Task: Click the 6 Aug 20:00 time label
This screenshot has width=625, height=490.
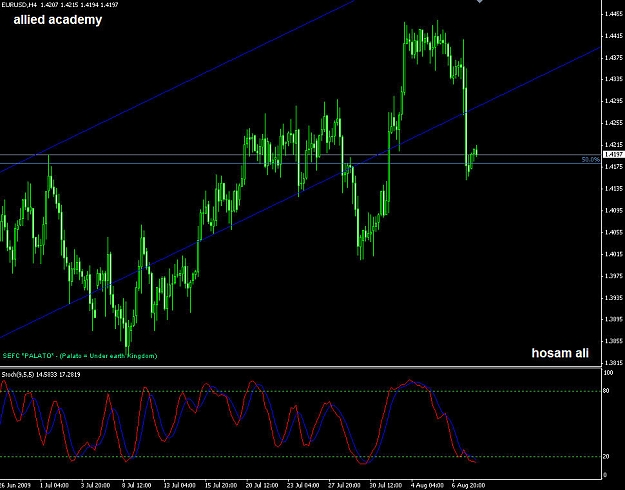Action: click(x=469, y=485)
